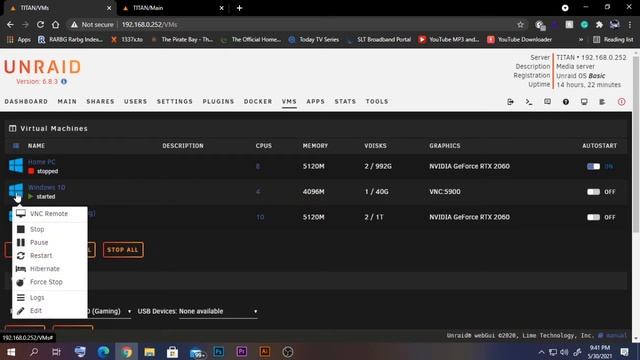Click the Windows 10 VM Windows icon

[16, 191]
